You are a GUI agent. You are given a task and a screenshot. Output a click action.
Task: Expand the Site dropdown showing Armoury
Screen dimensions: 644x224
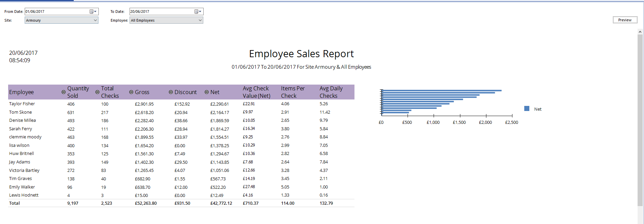point(95,20)
